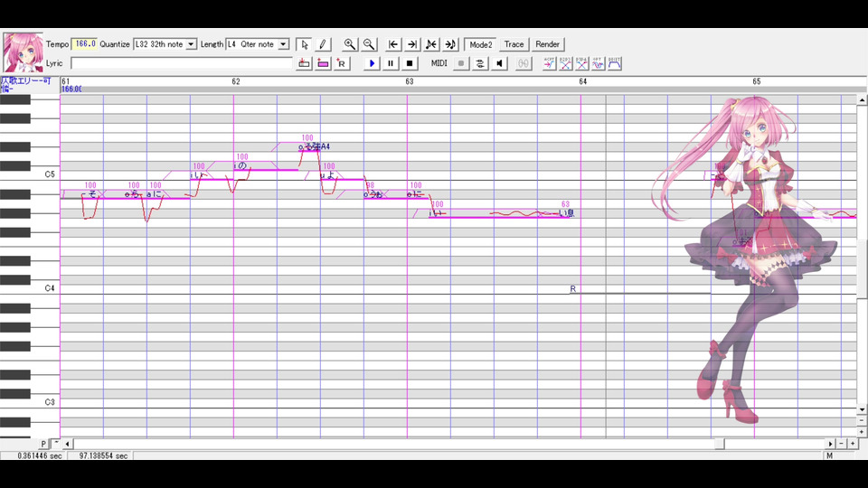The height and width of the screenshot is (488, 868).
Task: Start playback with the play button
Action: (x=372, y=63)
